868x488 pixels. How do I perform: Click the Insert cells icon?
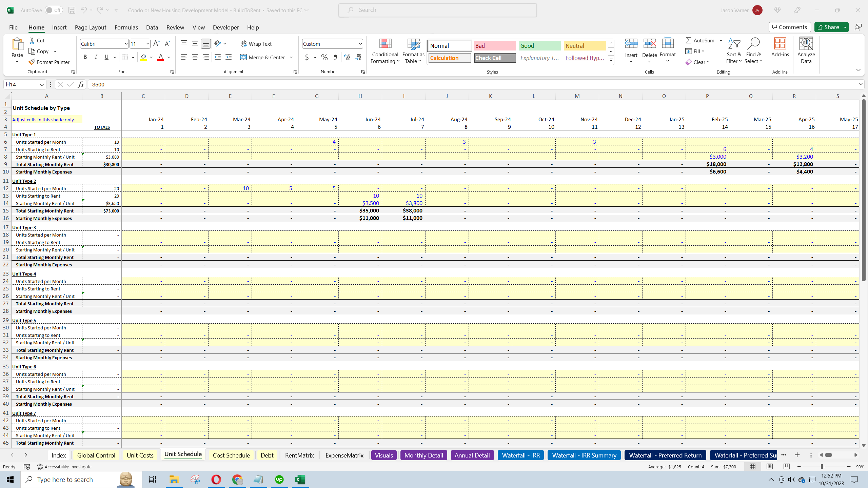631,43
